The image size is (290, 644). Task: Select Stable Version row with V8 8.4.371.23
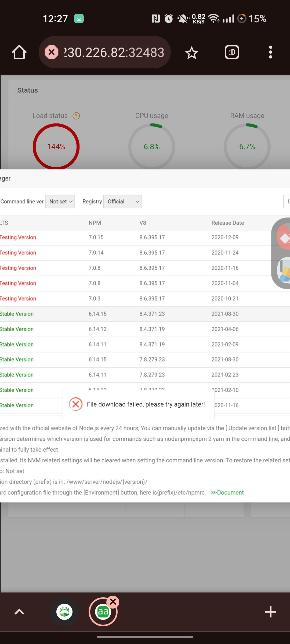pyautogui.click(x=145, y=314)
